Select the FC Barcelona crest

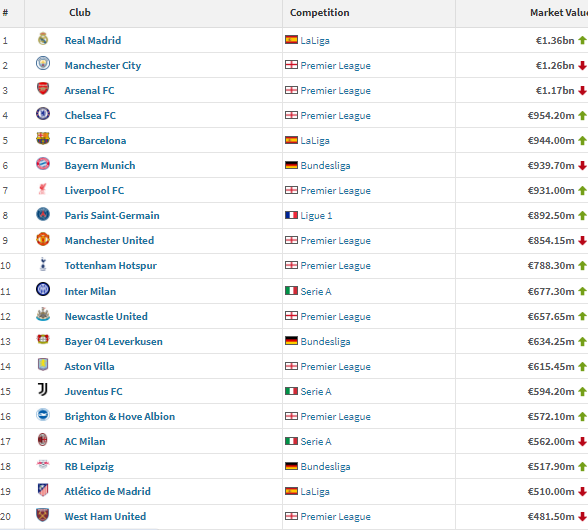coord(43,138)
